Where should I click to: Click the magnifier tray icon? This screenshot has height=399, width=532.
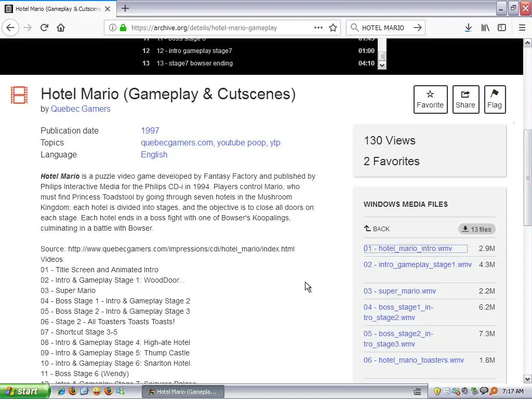pyautogui.click(x=494, y=391)
